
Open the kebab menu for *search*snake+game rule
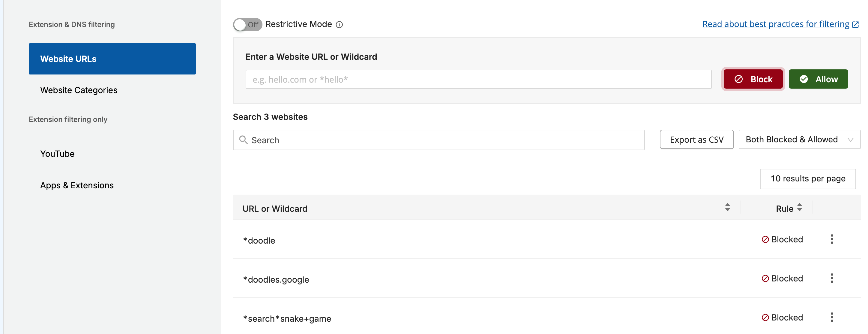pos(832,317)
